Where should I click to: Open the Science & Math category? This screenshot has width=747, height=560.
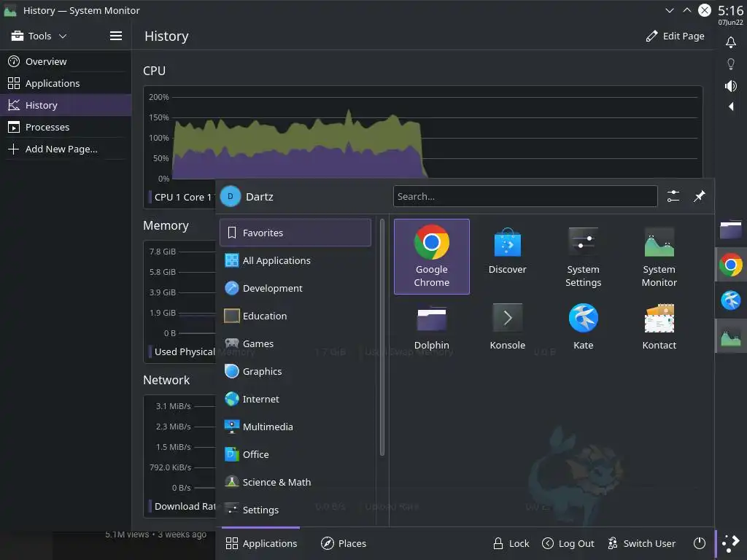pos(295,482)
